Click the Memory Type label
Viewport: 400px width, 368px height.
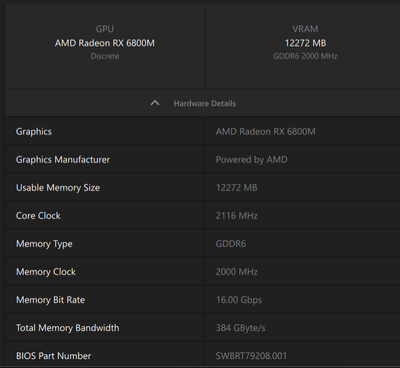44,244
